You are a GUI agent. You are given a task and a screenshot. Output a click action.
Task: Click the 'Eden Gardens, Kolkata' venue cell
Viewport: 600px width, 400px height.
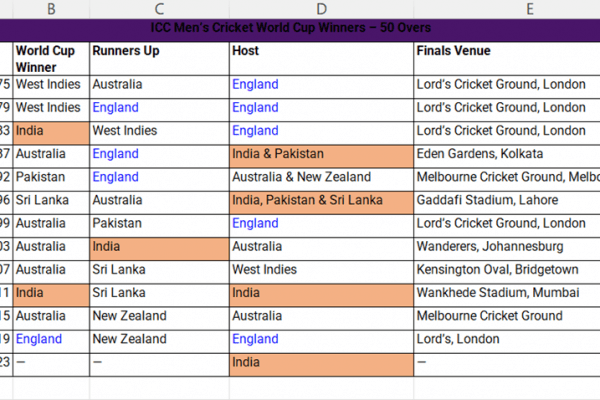pos(507,157)
